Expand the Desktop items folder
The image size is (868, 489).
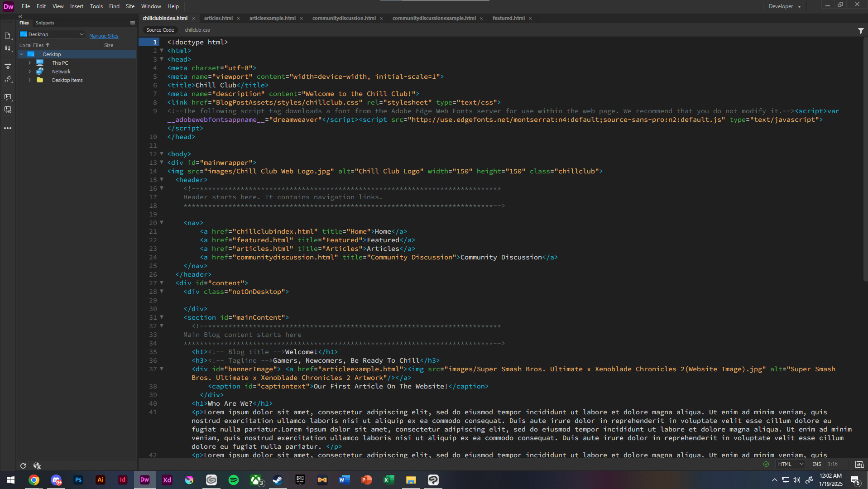coord(30,80)
